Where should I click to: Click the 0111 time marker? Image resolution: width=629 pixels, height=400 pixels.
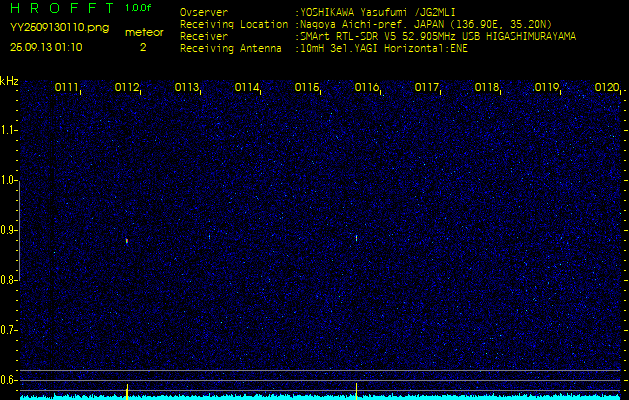coord(66,88)
